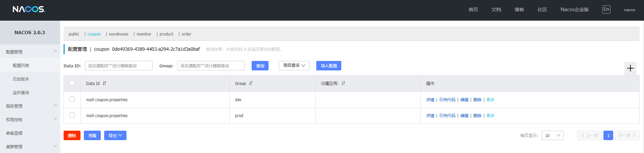Click the plus icon to create configuration
Image resolution: width=644 pixels, height=153 pixels.
(x=630, y=68)
